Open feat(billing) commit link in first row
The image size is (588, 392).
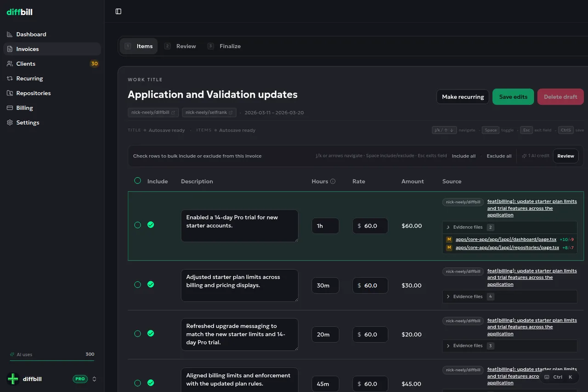click(x=532, y=208)
